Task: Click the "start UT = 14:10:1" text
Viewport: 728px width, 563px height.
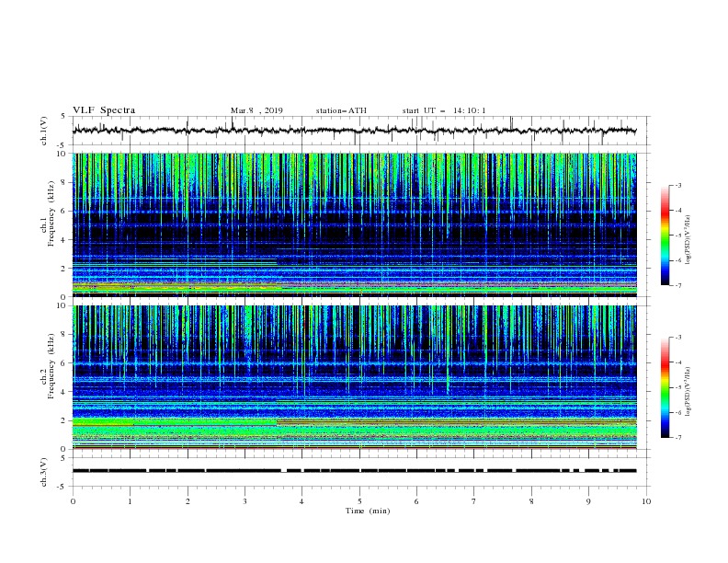Action: coord(443,110)
